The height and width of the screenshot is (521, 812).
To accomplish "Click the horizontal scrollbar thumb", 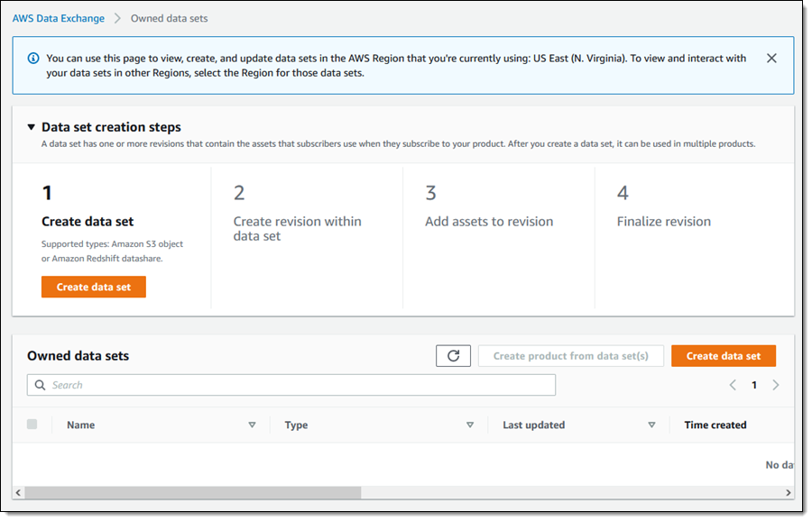I will point(193,492).
